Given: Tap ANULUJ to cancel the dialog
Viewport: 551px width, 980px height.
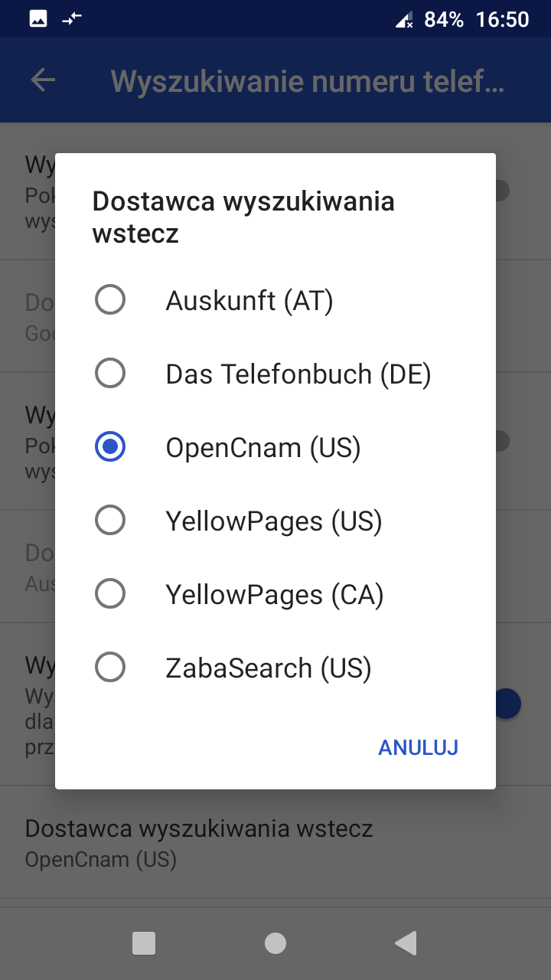Looking at the screenshot, I should point(418,747).
